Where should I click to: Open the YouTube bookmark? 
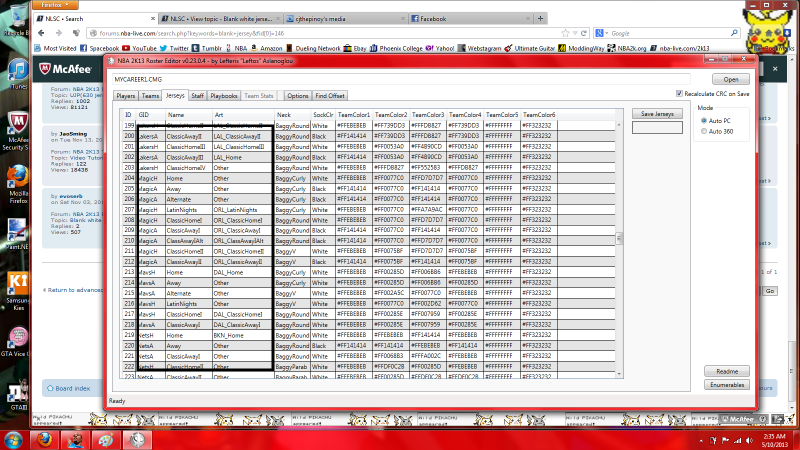(x=139, y=48)
